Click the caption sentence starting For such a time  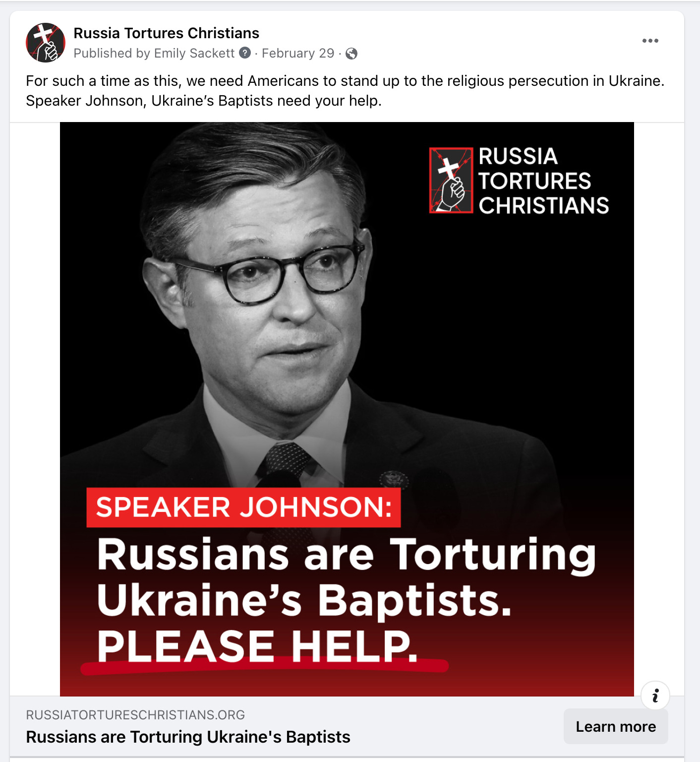tap(345, 81)
